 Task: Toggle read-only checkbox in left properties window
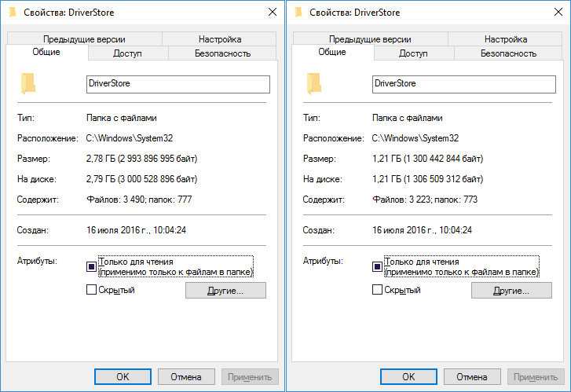[x=91, y=266]
